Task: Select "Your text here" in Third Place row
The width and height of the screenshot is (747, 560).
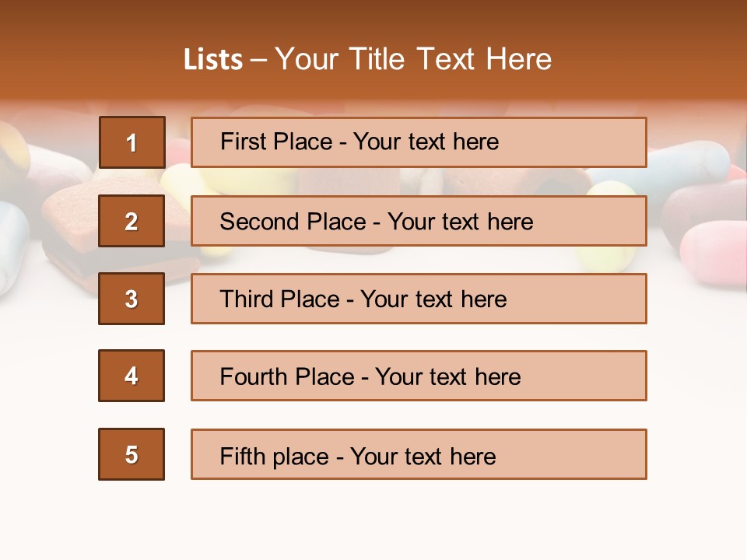Action: click(433, 299)
